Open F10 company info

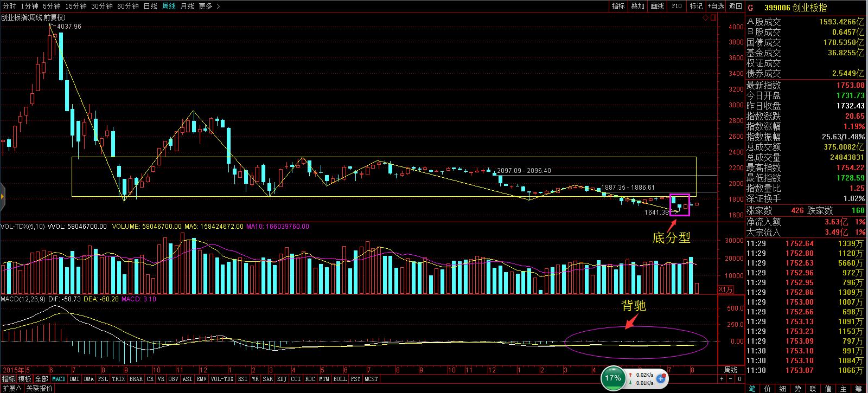[676, 6]
